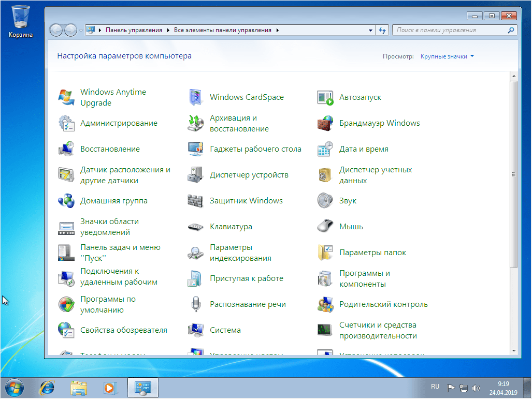Open Автозапуск settings
This screenshot has height=399, width=532.
(x=361, y=97)
